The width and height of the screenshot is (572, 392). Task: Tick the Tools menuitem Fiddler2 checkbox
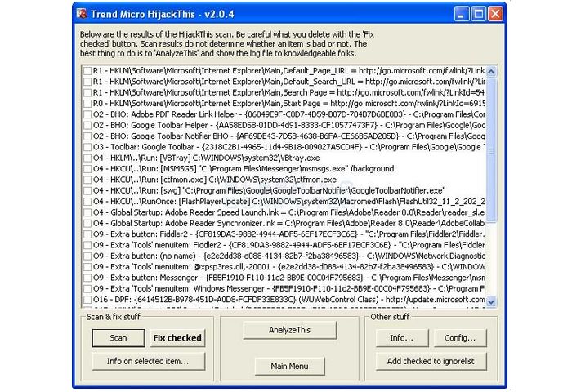[87, 245]
